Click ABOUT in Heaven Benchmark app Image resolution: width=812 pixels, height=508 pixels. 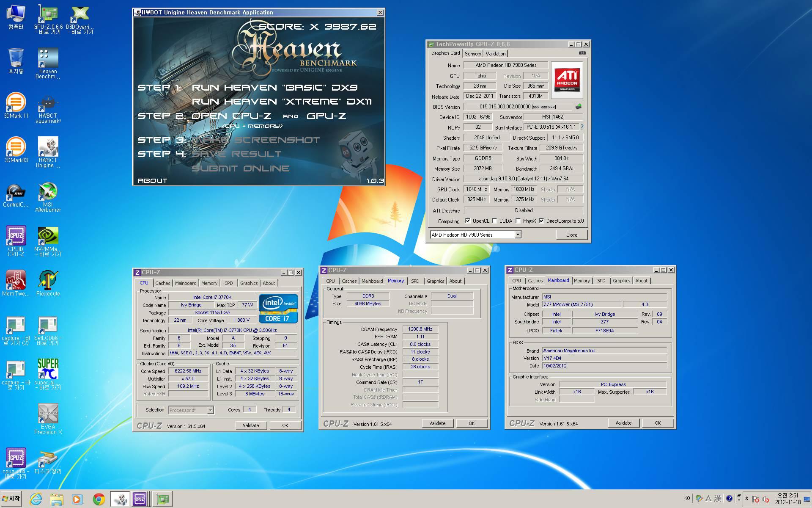153,181
